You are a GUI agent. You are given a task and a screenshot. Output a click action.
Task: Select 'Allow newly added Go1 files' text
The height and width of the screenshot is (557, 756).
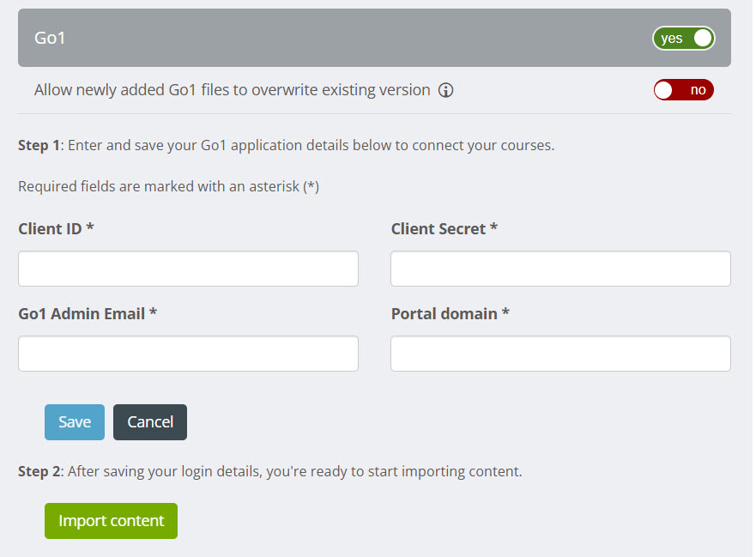pos(232,90)
